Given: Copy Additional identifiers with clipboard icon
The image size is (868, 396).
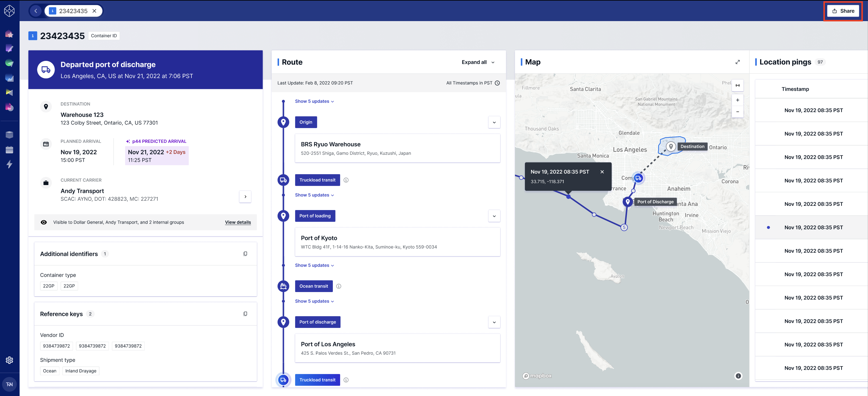Looking at the screenshot, I should coord(245,254).
